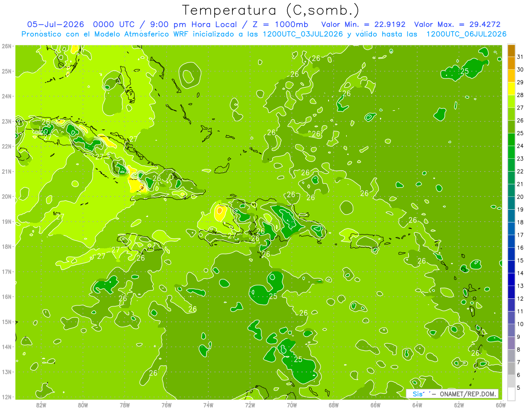Click the "70W" longitude axis label
This screenshot has height=411, width=532.
[x=292, y=405]
